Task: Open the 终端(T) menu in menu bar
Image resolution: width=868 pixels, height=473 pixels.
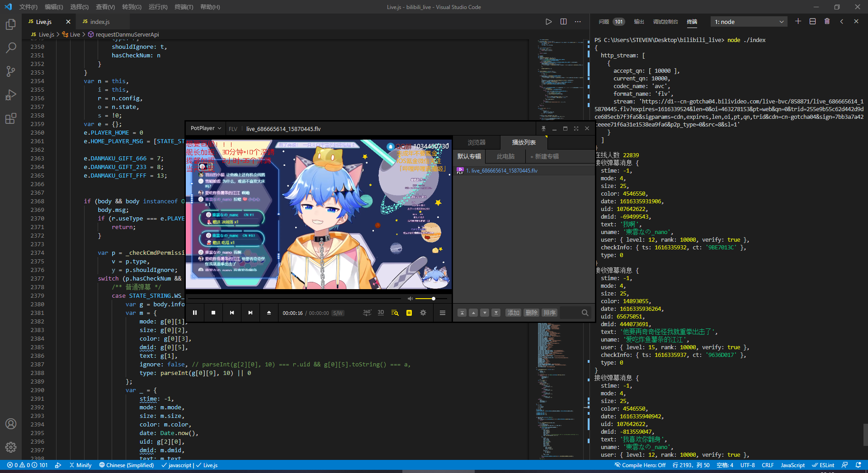Action: click(184, 7)
